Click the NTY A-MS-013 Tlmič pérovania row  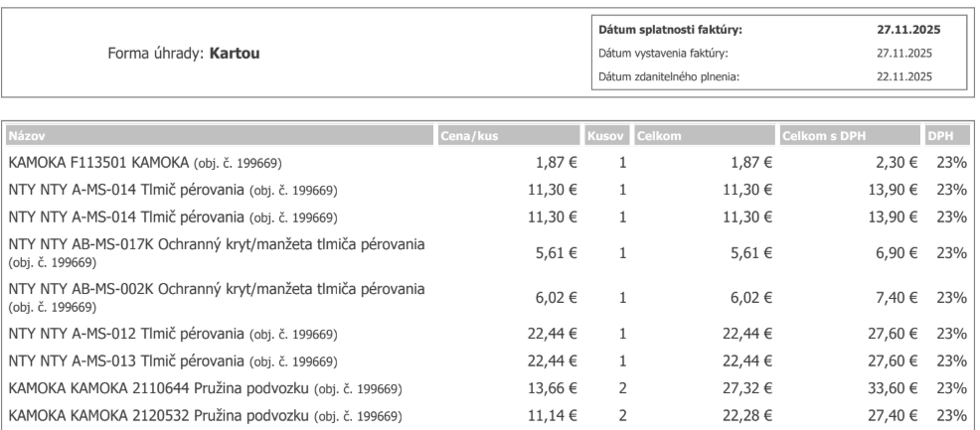click(x=173, y=359)
